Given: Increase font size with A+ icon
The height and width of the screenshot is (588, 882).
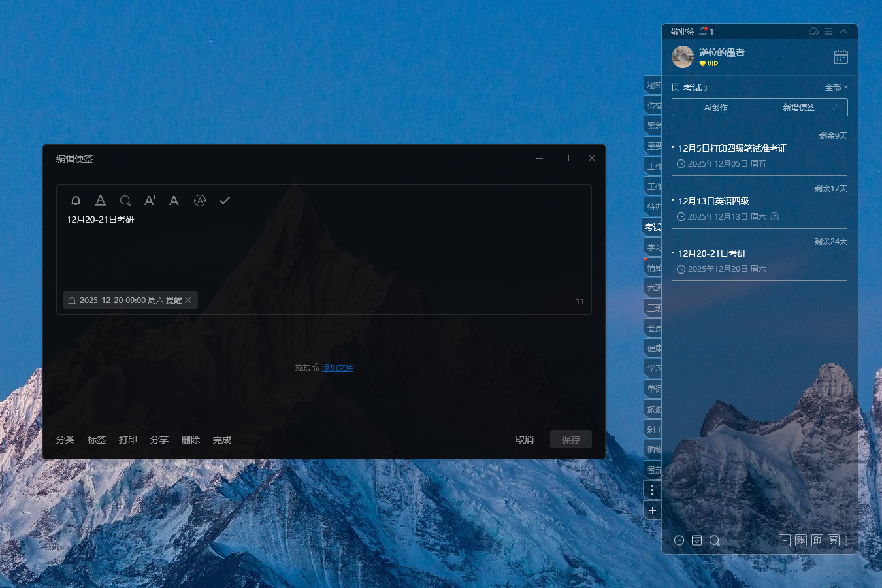Looking at the screenshot, I should (150, 201).
